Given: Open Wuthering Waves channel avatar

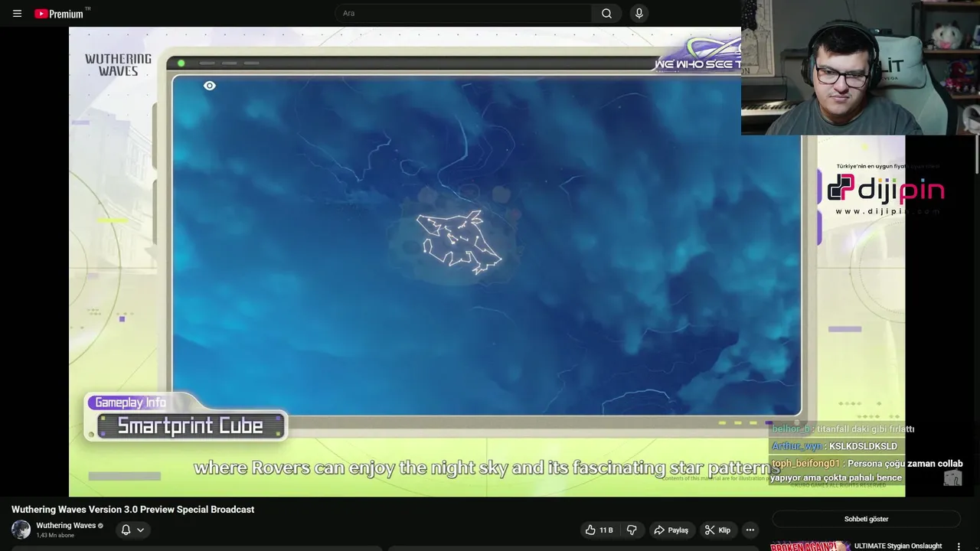Looking at the screenshot, I should tap(21, 530).
